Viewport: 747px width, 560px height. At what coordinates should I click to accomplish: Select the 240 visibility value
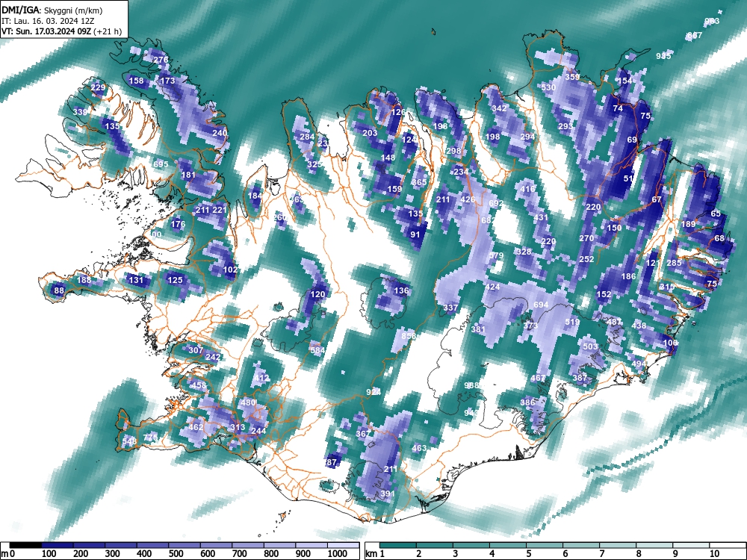point(220,133)
